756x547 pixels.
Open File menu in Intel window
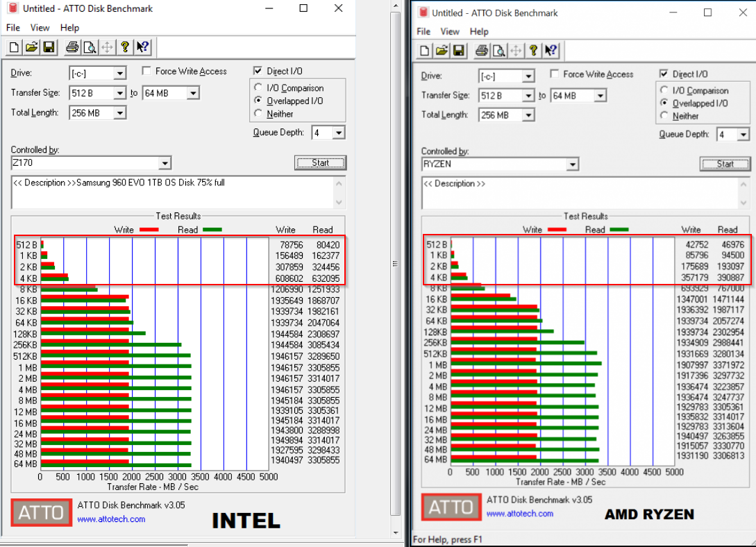(13, 28)
